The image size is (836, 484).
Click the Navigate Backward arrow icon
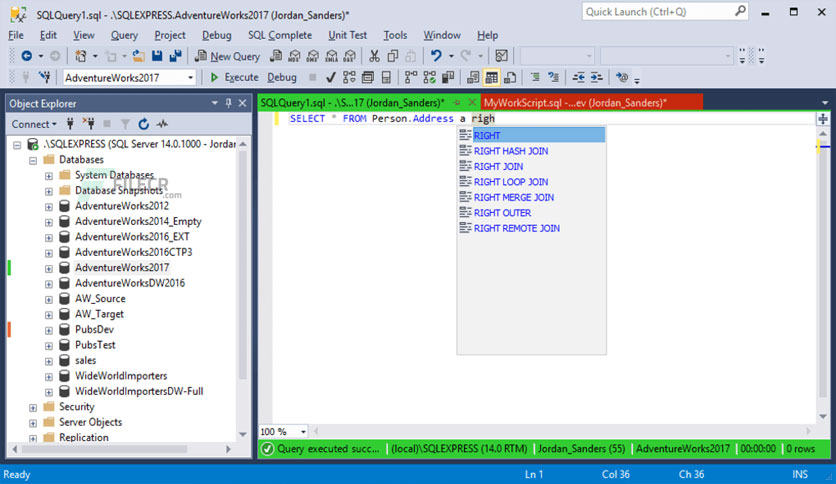tap(26, 56)
